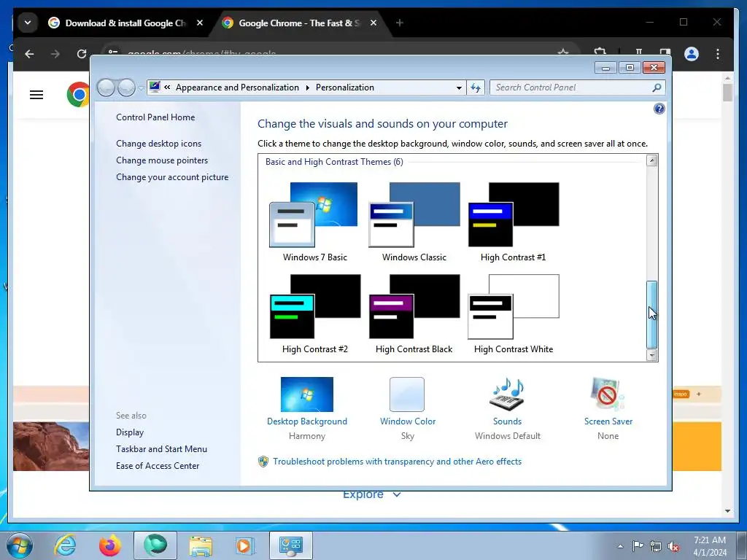
Task: Click the muted volume tray icon
Action: click(x=673, y=546)
